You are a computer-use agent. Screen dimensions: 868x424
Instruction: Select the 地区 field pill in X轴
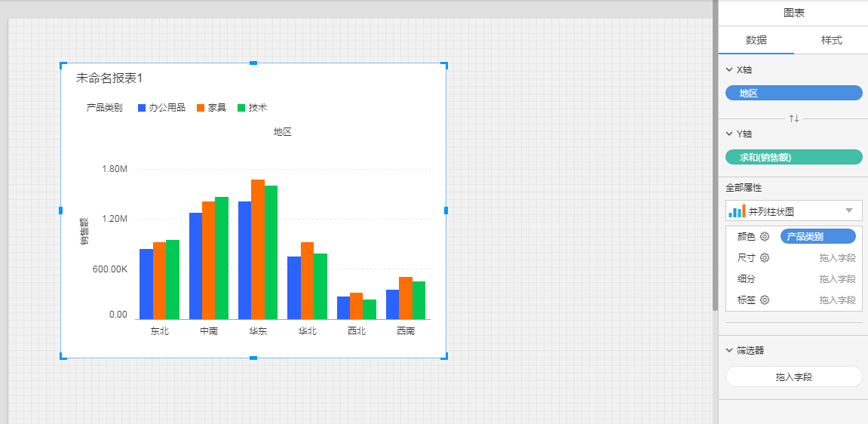794,93
